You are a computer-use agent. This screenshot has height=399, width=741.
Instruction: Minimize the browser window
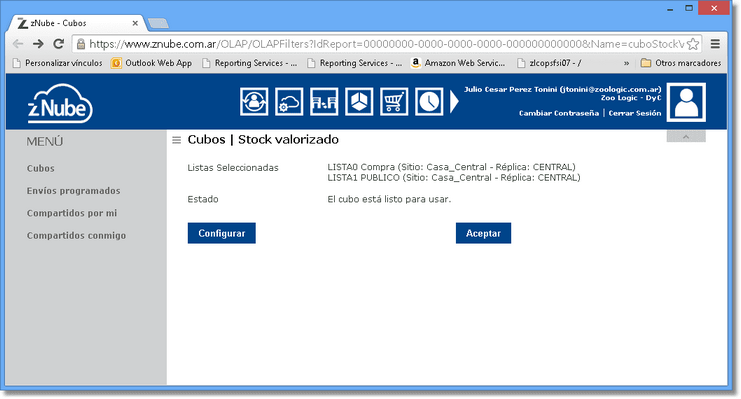pyautogui.click(x=670, y=9)
